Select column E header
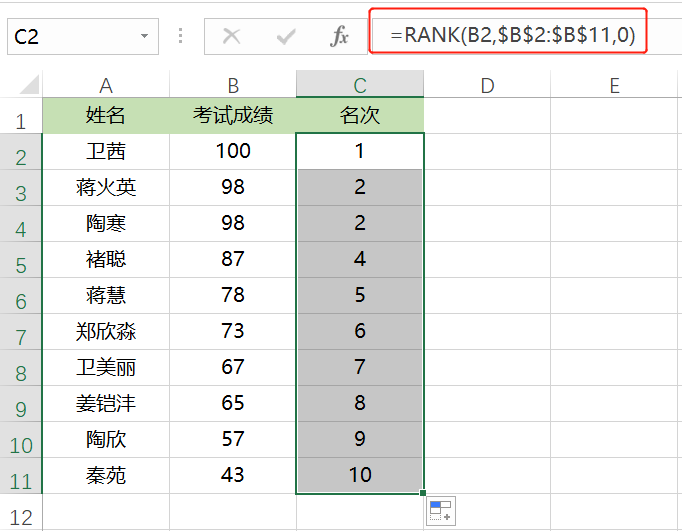Viewport: 682px width, 531px height. [614, 85]
